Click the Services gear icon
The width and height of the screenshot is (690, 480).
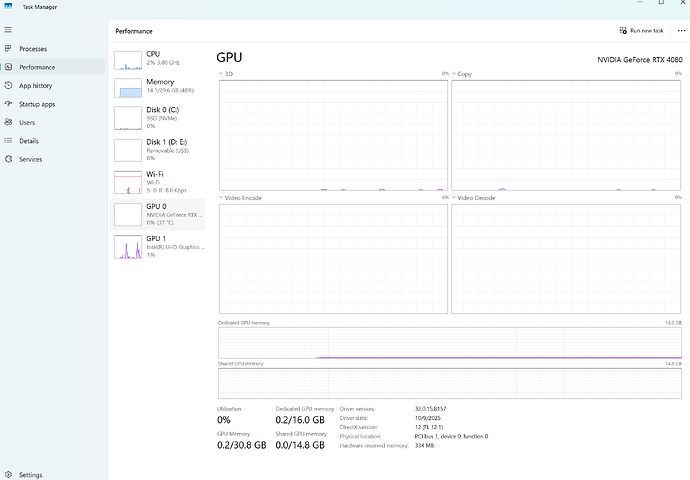(8, 159)
